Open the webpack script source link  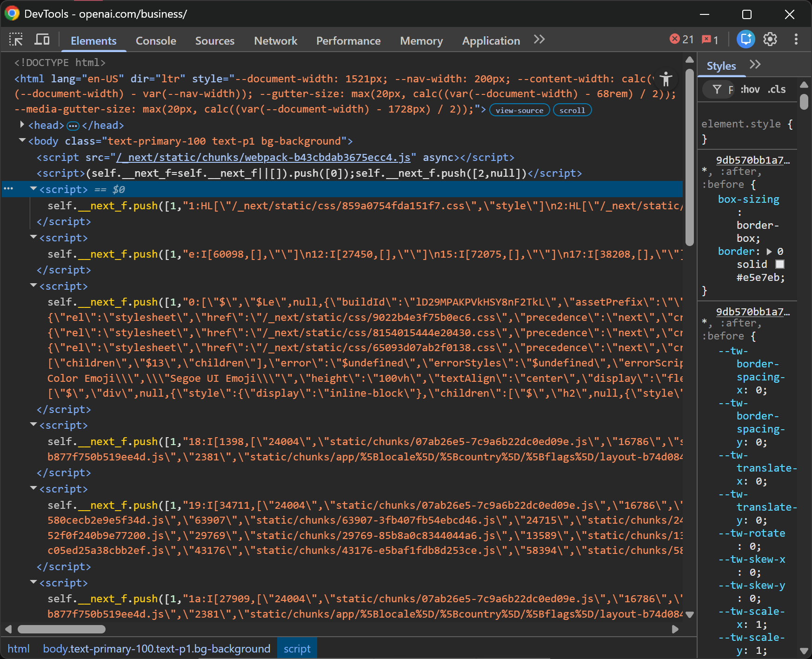pyautogui.click(x=263, y=157)
